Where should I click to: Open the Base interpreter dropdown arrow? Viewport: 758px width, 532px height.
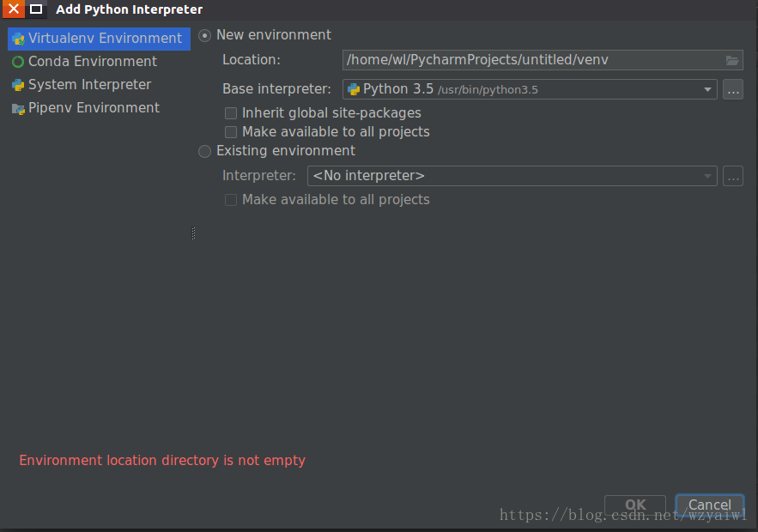[x=707, y=90]
